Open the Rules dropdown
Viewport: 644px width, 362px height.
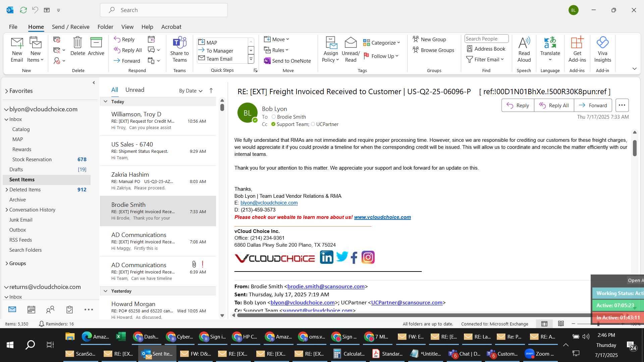click(x=276, y=50)
